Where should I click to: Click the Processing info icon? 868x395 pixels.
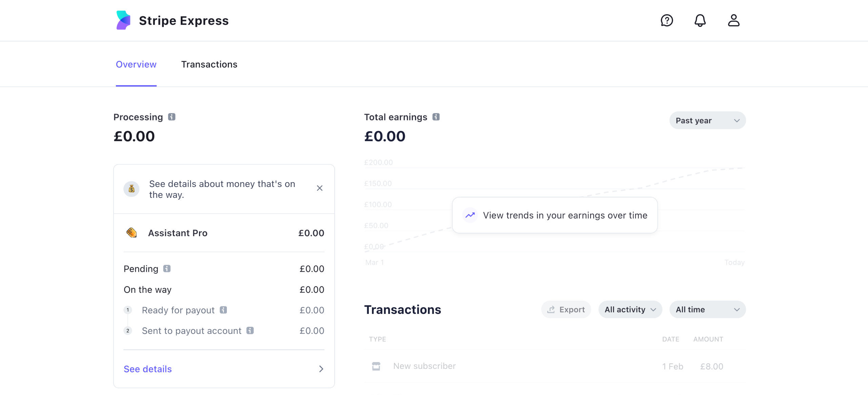[x=172, y=117]
